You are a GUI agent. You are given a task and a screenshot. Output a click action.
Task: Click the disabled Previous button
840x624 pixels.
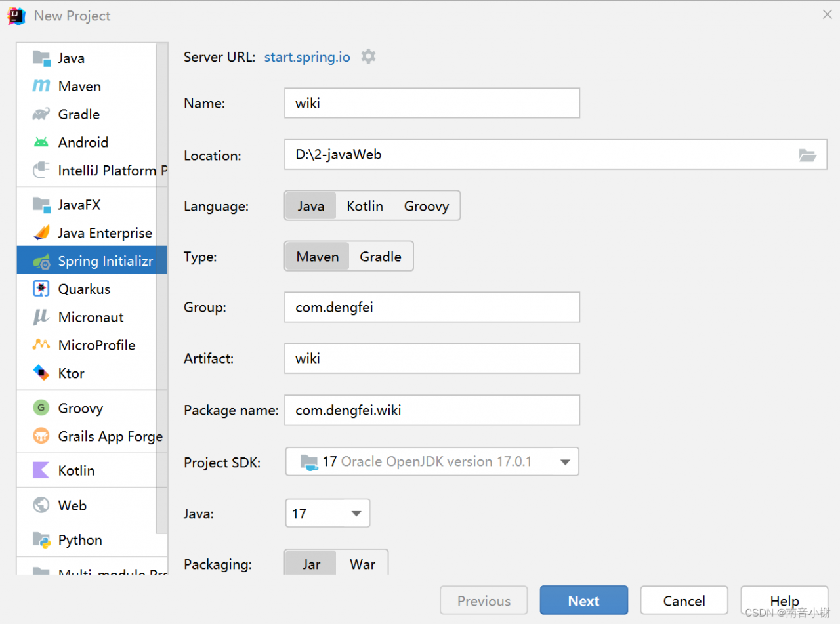pos(484,600)
